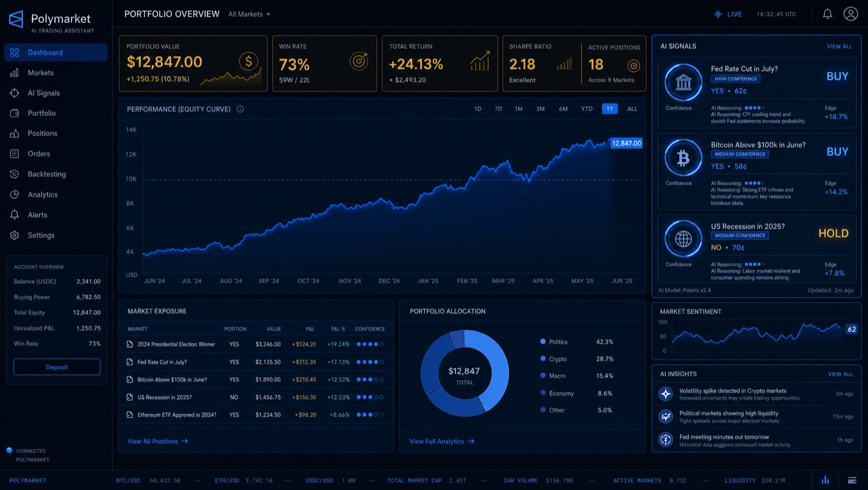Open the All Markets dropdown

point(249,14)
